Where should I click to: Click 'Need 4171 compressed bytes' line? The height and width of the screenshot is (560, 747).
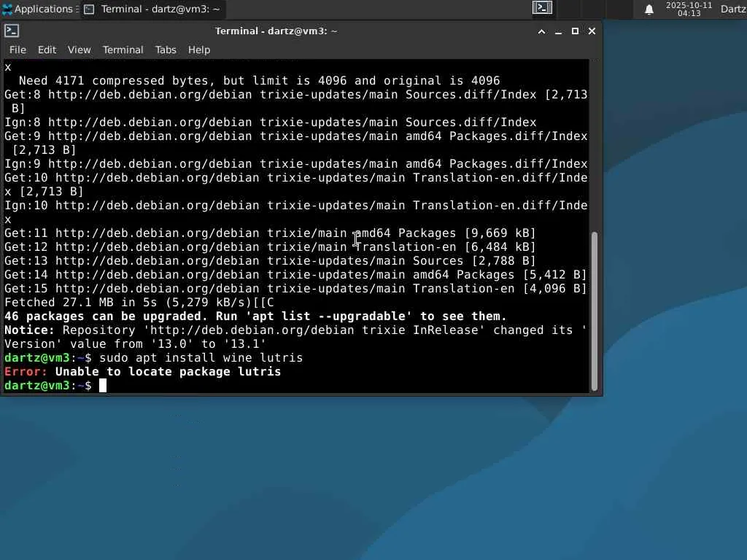click(x=259, y=80)
